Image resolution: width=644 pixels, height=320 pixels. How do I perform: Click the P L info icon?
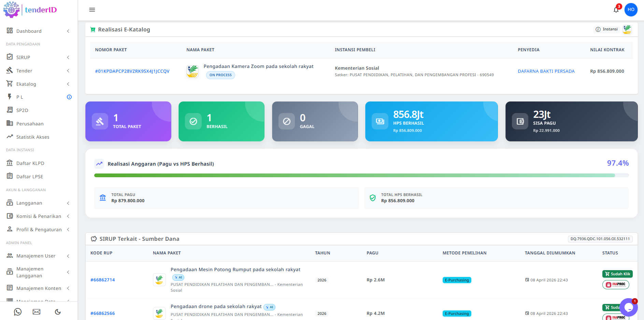coord(69,97)
